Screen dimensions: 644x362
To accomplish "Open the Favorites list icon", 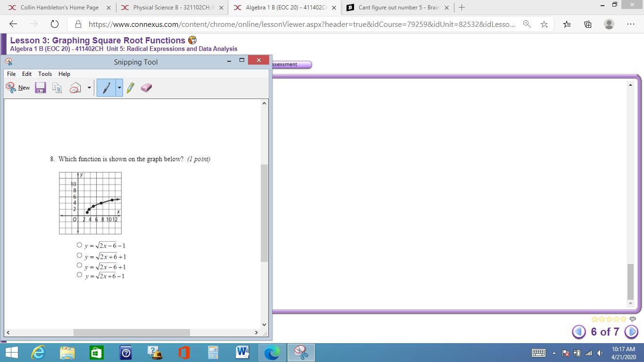I will pos(567,24).
